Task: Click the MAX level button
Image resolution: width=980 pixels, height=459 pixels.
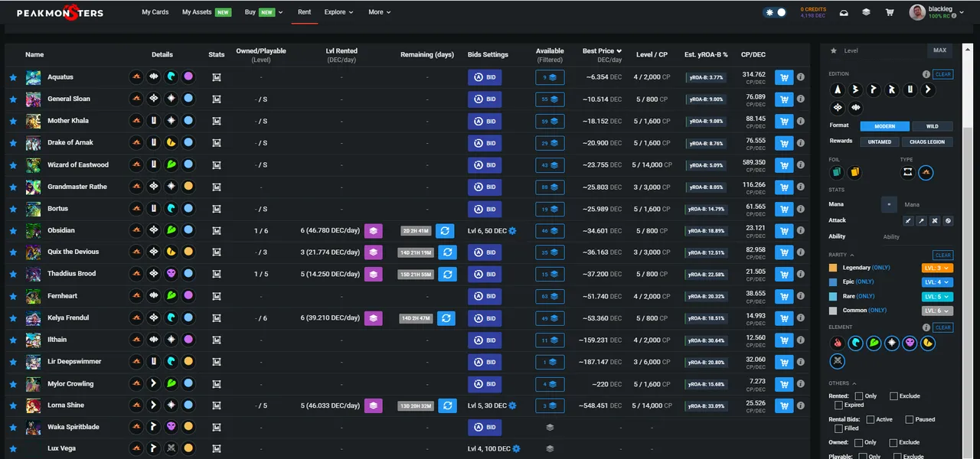Action: 939,50
